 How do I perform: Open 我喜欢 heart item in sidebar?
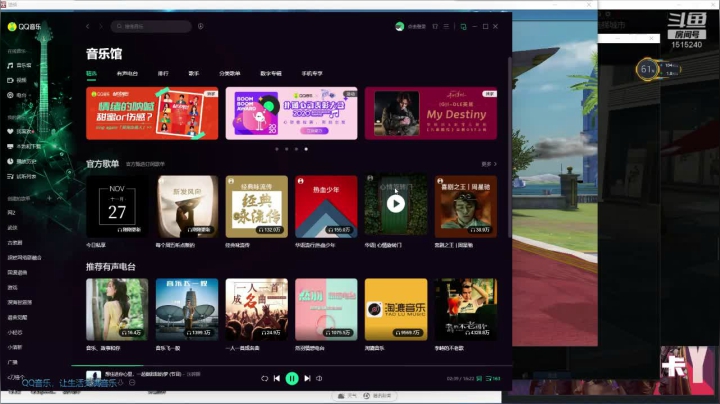[x=20, y=131]
